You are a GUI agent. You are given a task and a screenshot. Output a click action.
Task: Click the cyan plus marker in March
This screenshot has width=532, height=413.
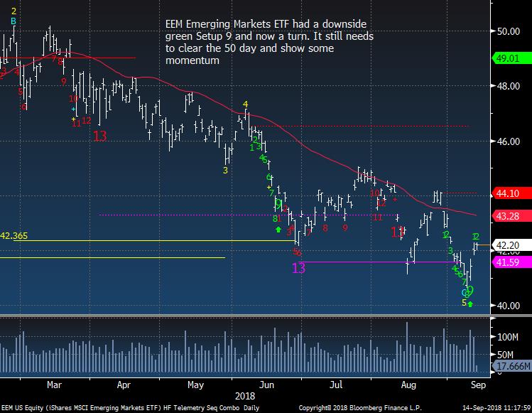pos(73,109)
